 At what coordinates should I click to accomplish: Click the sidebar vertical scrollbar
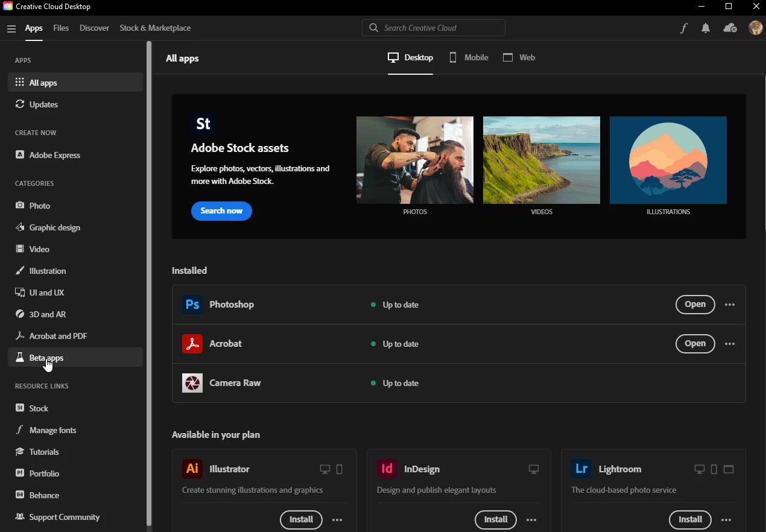click(x=149, y=283)
